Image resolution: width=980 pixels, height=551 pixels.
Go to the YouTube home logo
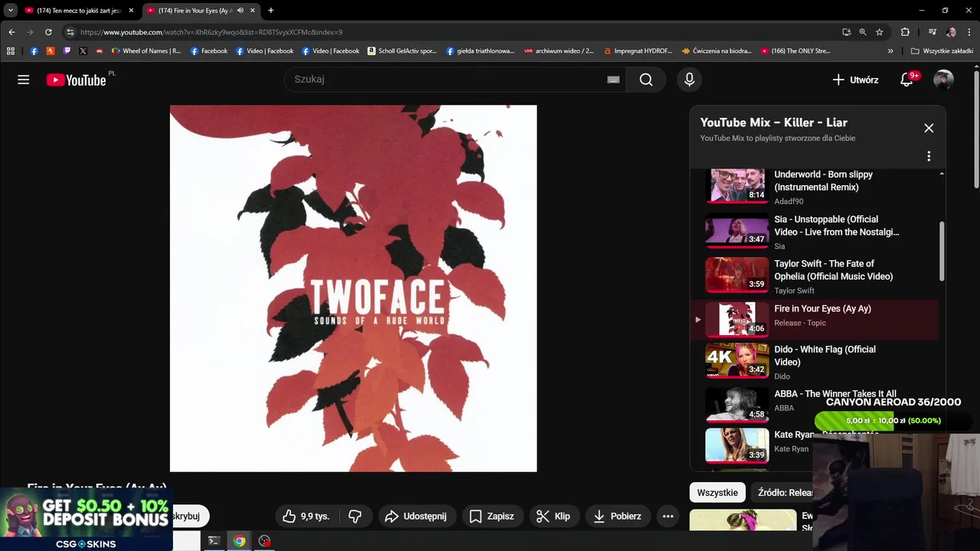click(x=76, y=80)
